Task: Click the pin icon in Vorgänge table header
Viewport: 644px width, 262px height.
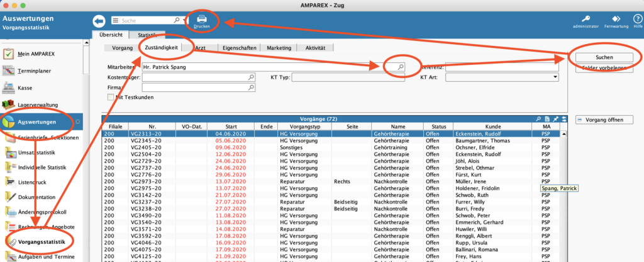Action: [x=557, y=118]
